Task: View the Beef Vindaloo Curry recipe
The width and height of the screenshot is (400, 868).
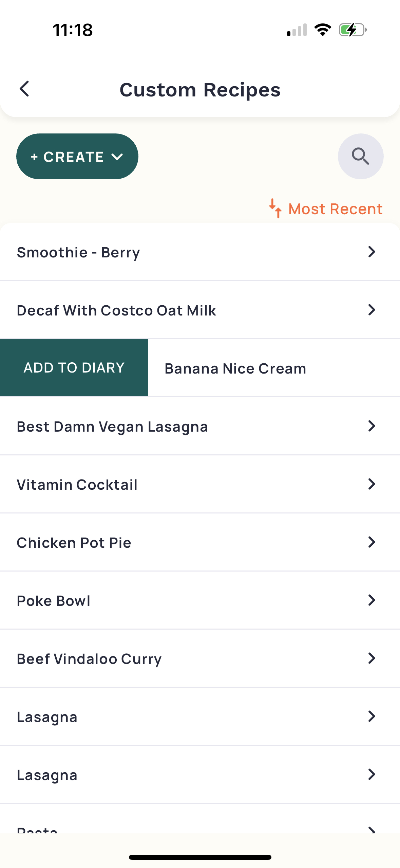Action: [x=89, y=659]
